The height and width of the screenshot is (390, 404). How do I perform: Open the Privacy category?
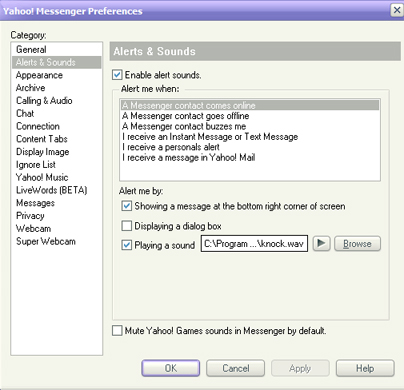[x=30, y=216]
